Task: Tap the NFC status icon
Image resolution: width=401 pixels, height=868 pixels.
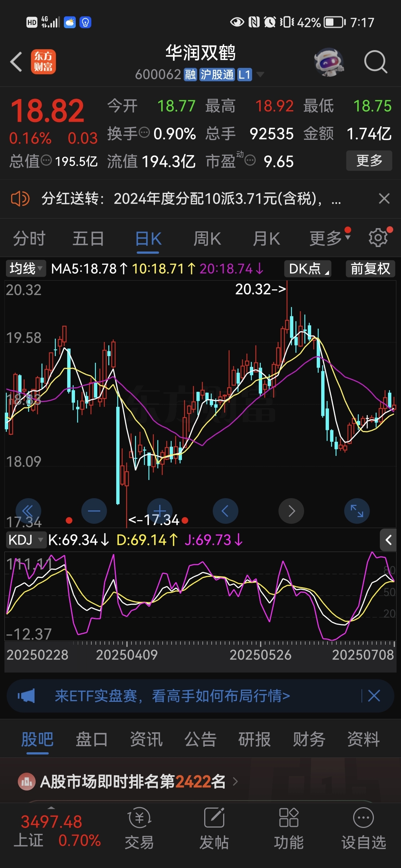Action: point(254,22)
